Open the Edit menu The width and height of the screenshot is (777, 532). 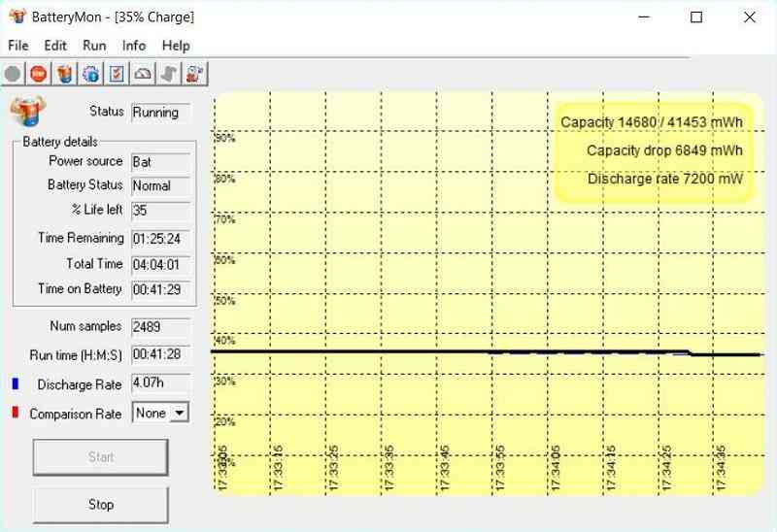tap(55, 46)
